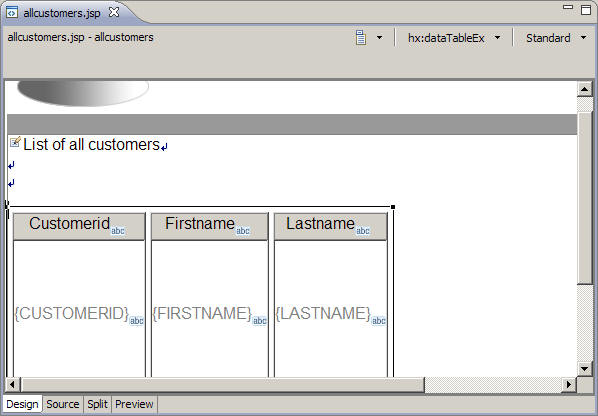Click the page layout icon in toolbar
The height and width of the screenshot is (416, 598).
point(361,38)
